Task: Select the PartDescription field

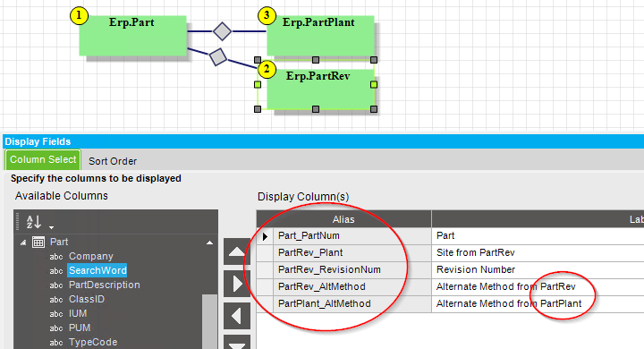Action: 105,285
